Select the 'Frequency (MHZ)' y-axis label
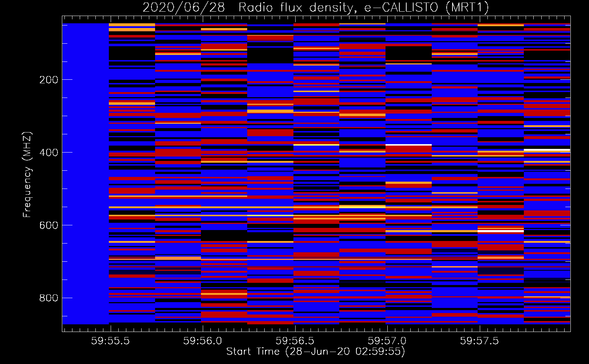 click(x=27, y=175)
